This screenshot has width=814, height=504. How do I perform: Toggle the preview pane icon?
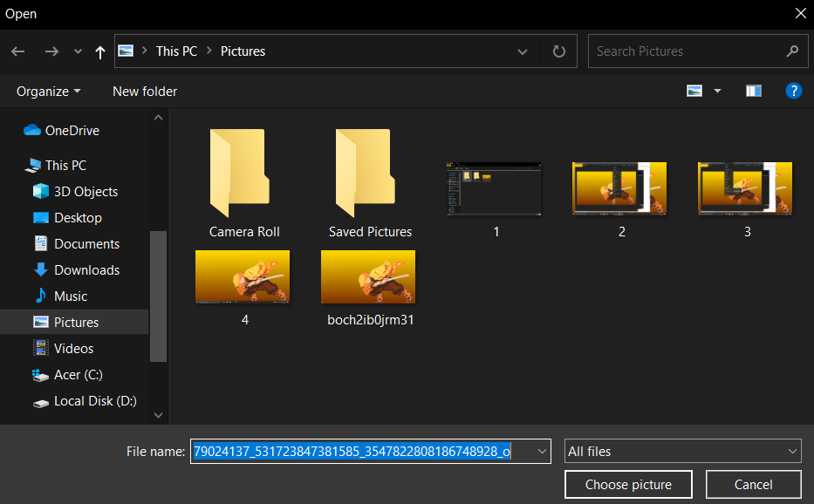pos(753,91)
